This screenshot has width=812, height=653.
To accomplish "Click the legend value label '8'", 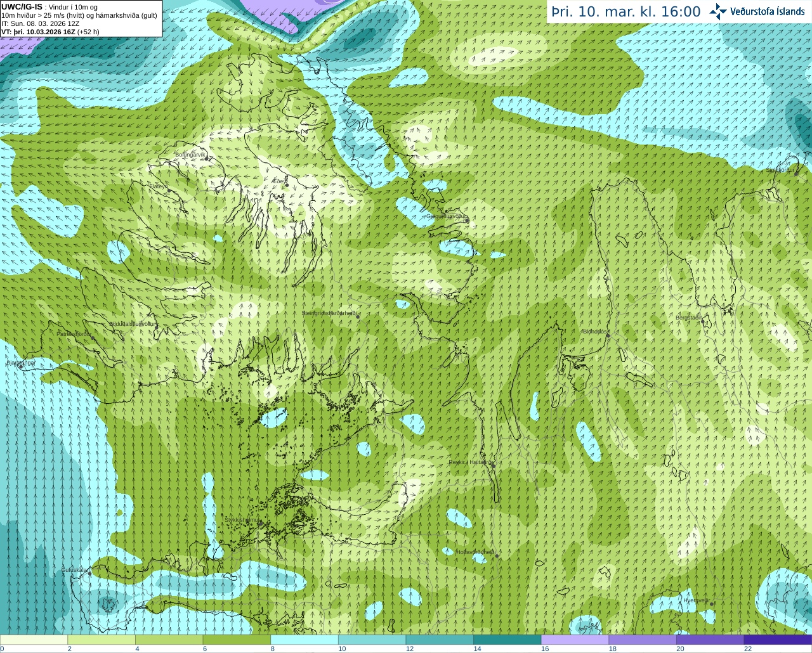I will (x=272, y=649).
